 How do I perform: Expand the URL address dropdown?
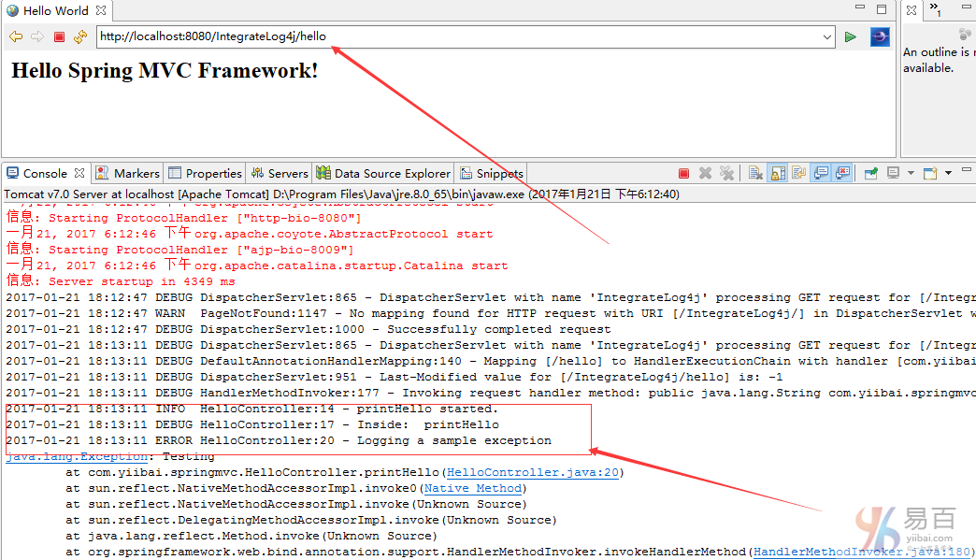tap(827, 36)
